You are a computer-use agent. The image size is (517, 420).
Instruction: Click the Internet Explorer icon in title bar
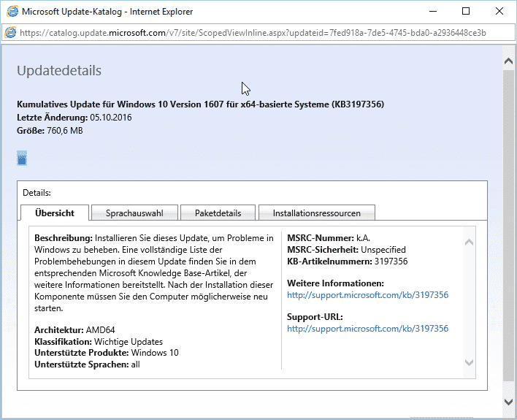pos(12,11)
